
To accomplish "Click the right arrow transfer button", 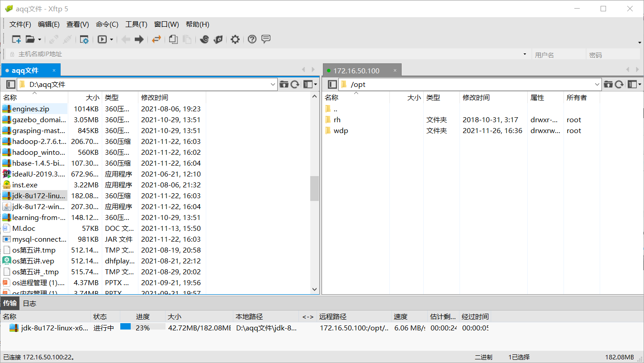I will pos(139,39).
